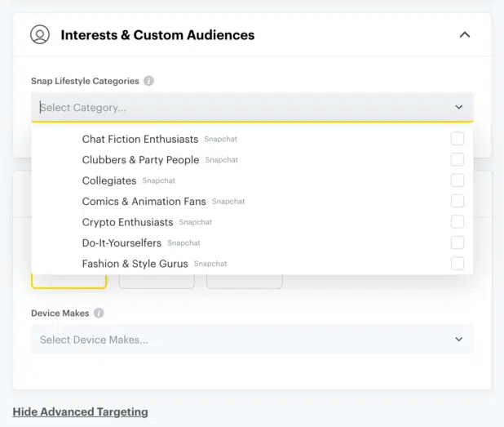Tick the Collegiates checkbox
Viewport: 504px width, 427px height.
tap(457, 180)
